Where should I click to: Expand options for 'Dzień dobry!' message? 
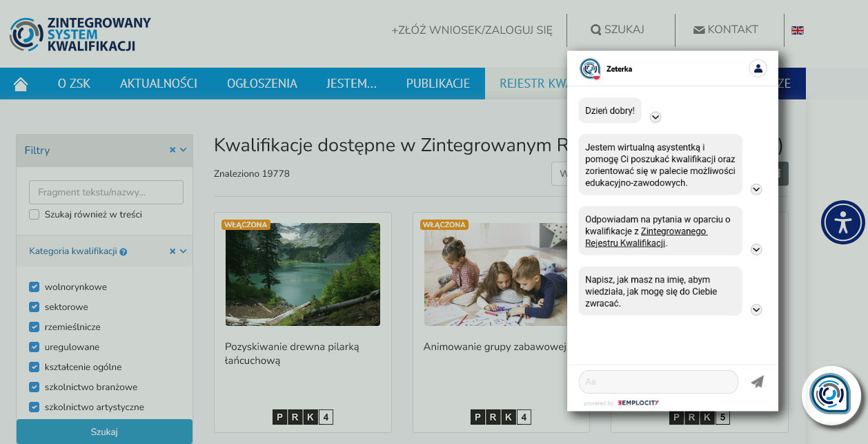coord(655,117)
